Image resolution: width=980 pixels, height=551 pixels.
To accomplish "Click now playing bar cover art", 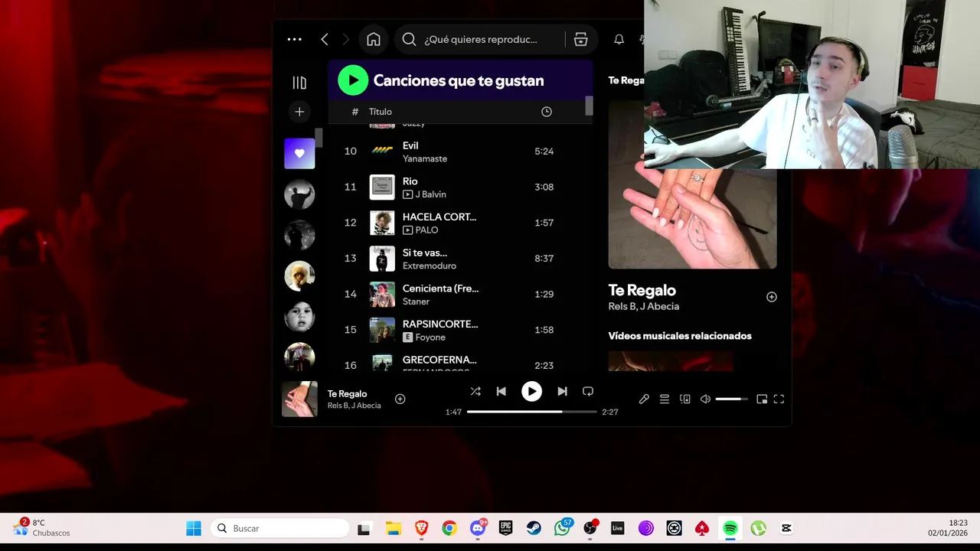I will 299,399.
